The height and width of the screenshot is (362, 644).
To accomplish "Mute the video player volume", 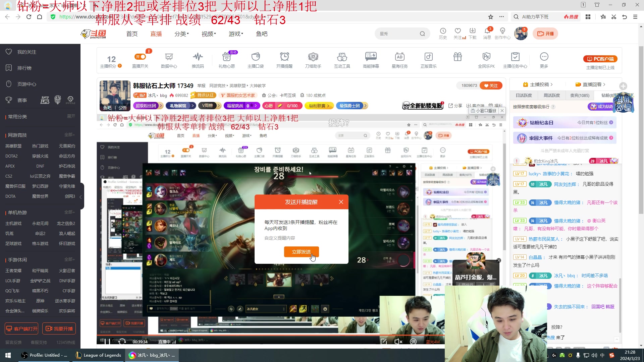I will click(398, 341).
